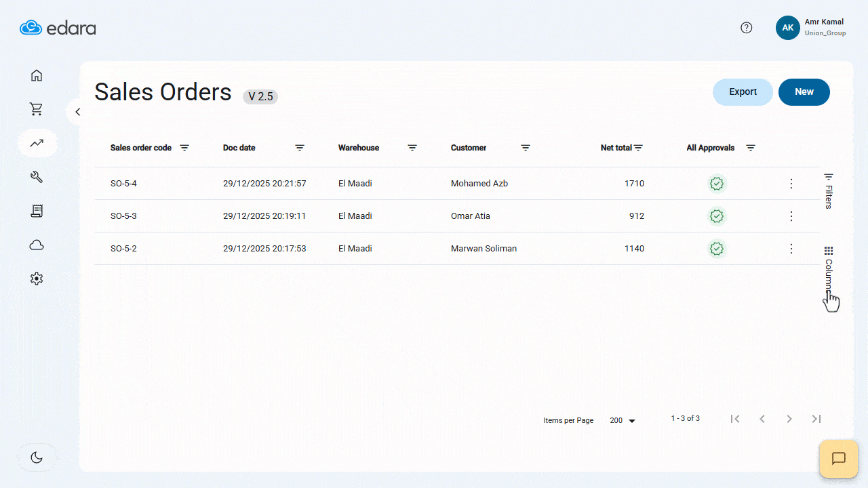Click the approval badge on row SO-5-4
The image size is (868, 488).
coord(717,183)
